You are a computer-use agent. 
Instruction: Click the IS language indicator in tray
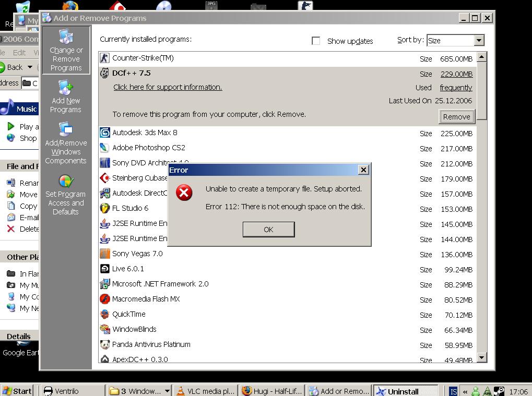453,391
